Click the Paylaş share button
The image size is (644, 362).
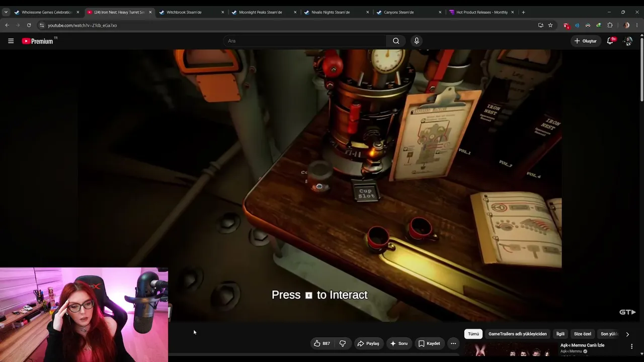[x=368, y=343]
